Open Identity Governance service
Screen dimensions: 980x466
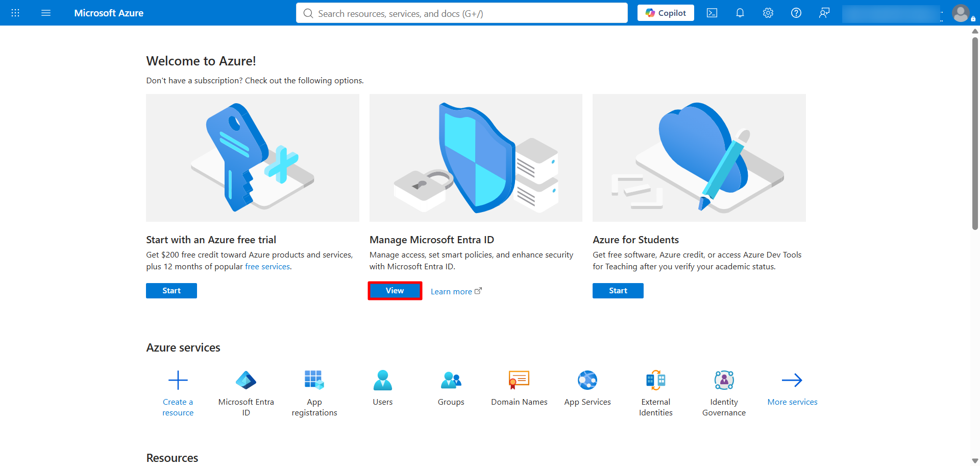tap(724, 393)
